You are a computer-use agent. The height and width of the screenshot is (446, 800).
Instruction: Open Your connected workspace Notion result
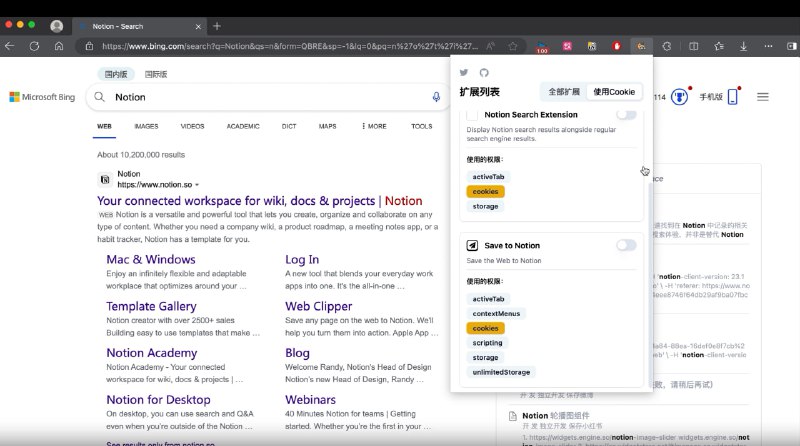260,201
